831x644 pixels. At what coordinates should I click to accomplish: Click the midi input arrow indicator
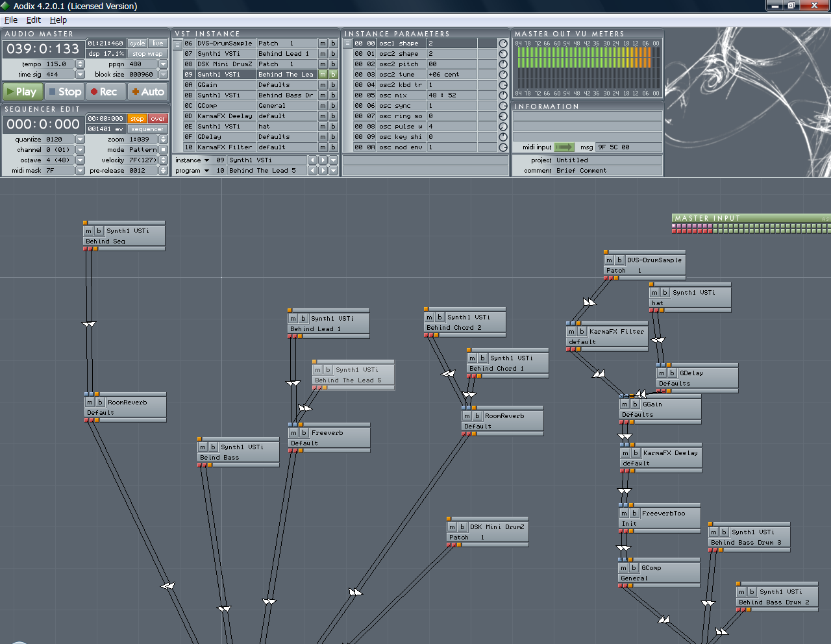tap(564, 147)
